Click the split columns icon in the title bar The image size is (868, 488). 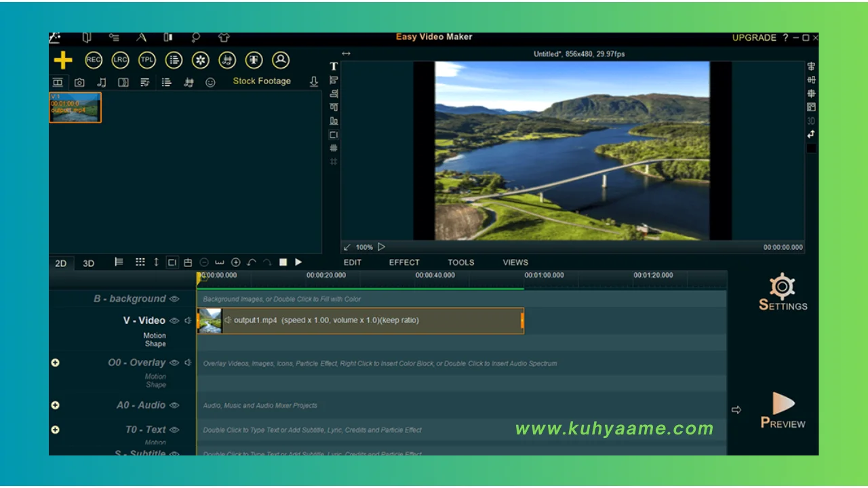pos(168,38)
